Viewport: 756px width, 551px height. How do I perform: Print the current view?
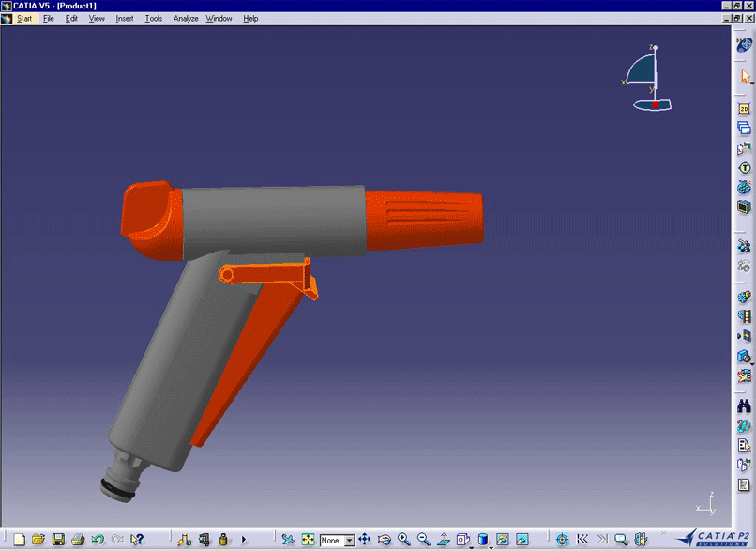pyautogui.click(x=78, y=540)
